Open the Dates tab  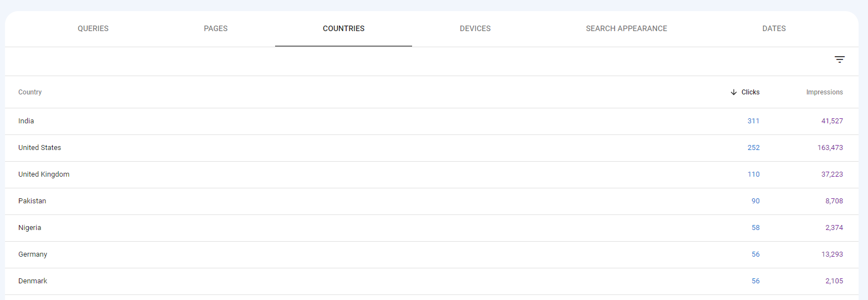pyautogui.click(x=774, y=28)
